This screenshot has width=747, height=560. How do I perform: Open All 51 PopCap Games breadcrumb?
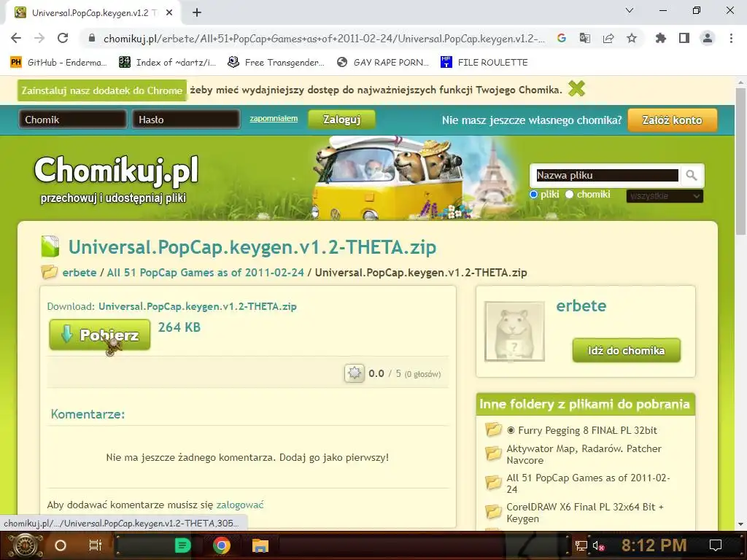click(205, 273)
